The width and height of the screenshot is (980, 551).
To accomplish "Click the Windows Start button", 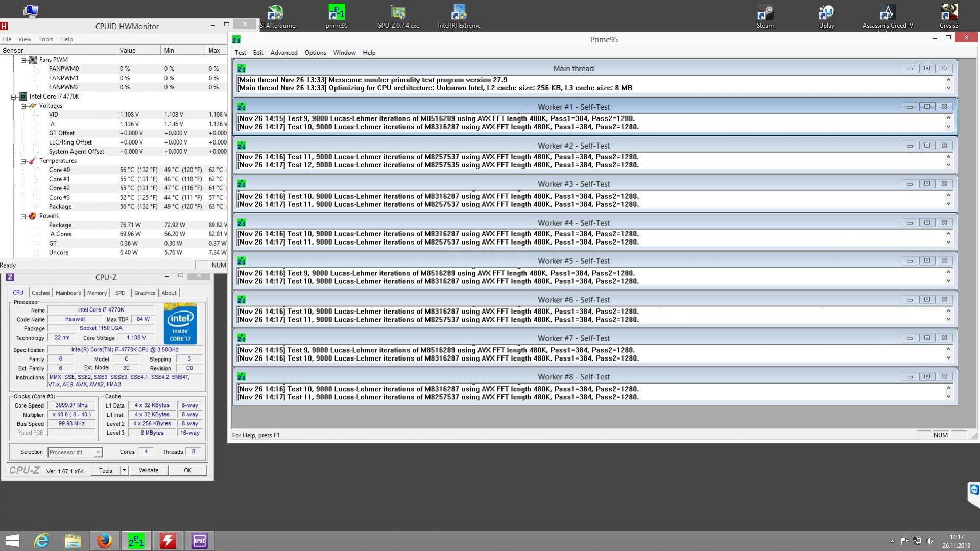I will pyautogui.click(x=13, y=540).
